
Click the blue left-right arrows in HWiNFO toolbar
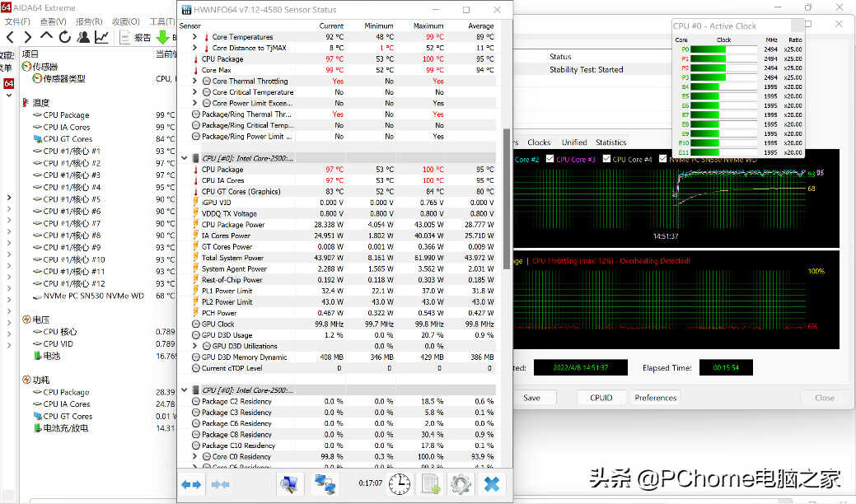pos(191,483)
